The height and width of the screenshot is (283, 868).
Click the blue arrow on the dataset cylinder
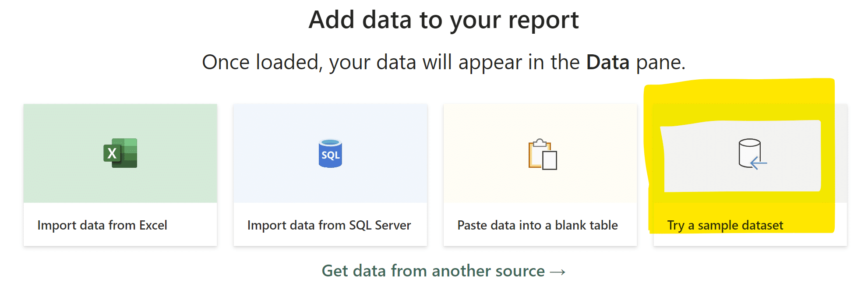(759, 163)
